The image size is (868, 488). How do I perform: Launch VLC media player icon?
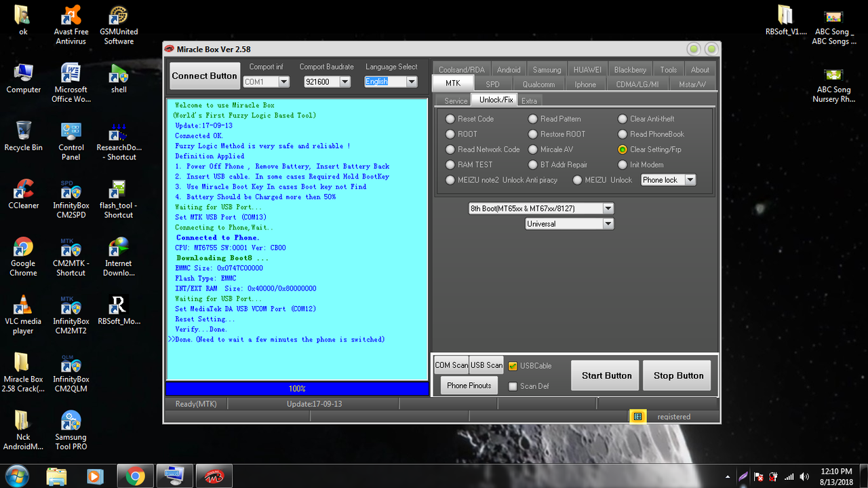click(x=23, y=315)
